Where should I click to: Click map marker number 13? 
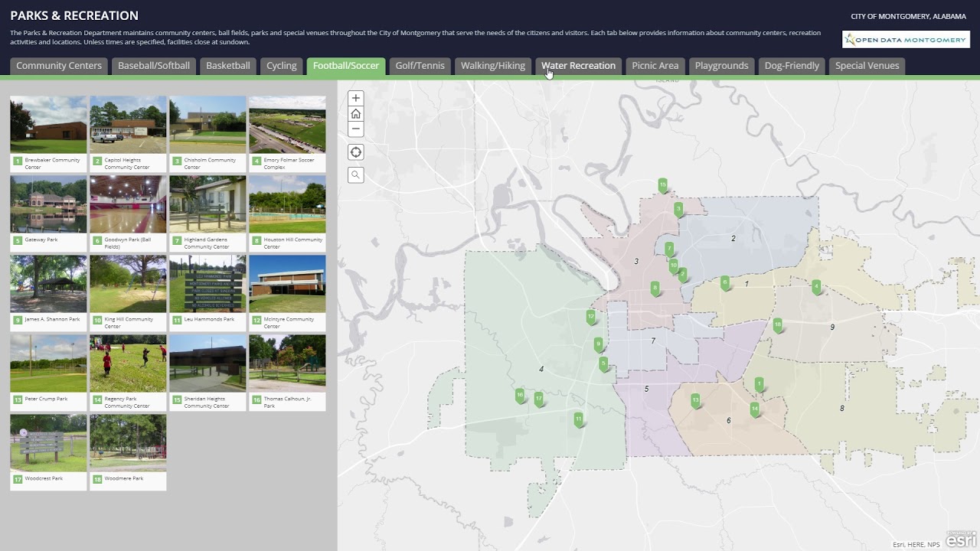[x=696, y=400]
